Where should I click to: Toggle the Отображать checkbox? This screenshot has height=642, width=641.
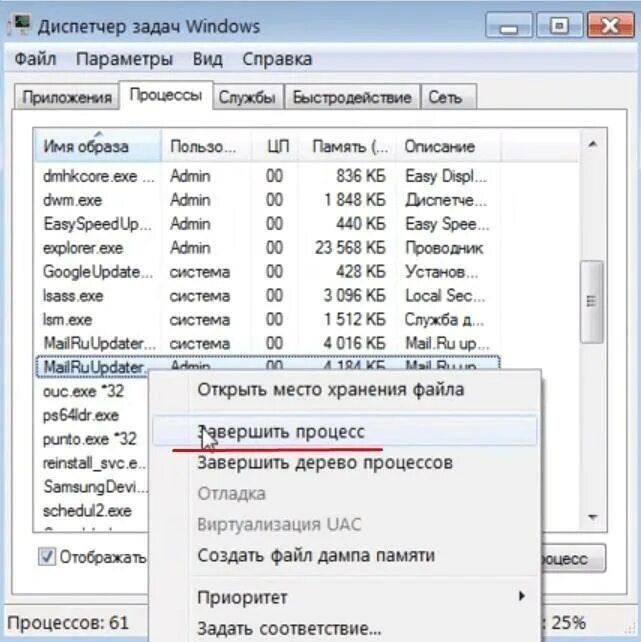(x=47, y=557)
